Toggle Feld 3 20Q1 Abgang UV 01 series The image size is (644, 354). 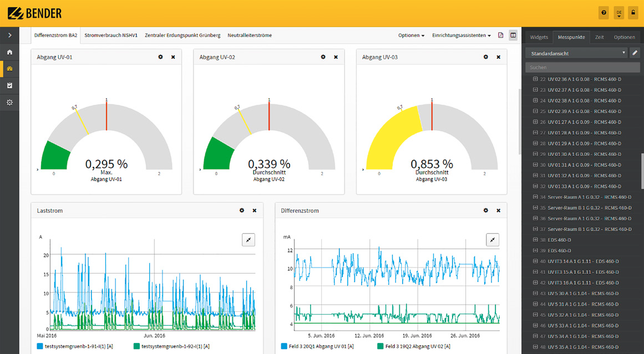(x=317, y=346)
